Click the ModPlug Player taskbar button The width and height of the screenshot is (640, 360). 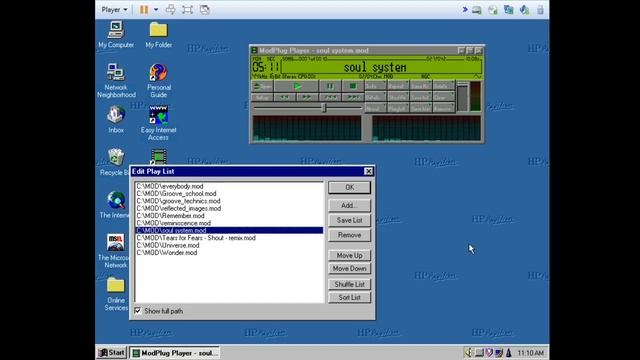(x=174, y=353)
